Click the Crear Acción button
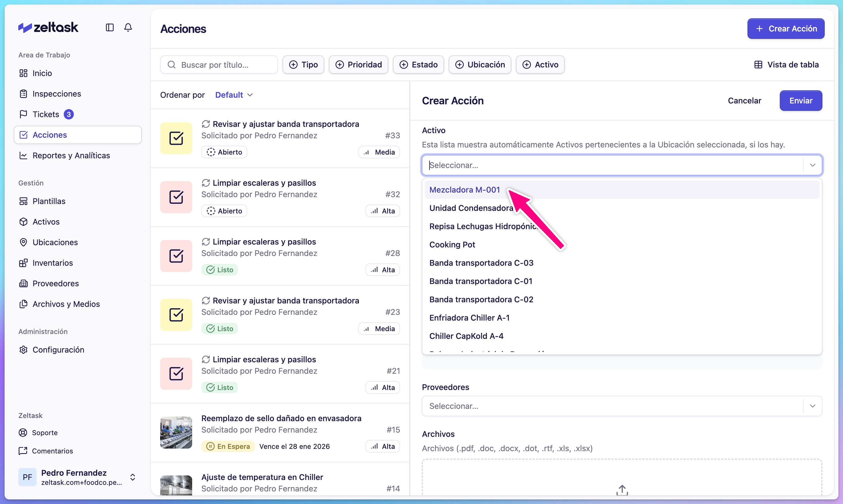 786,29
